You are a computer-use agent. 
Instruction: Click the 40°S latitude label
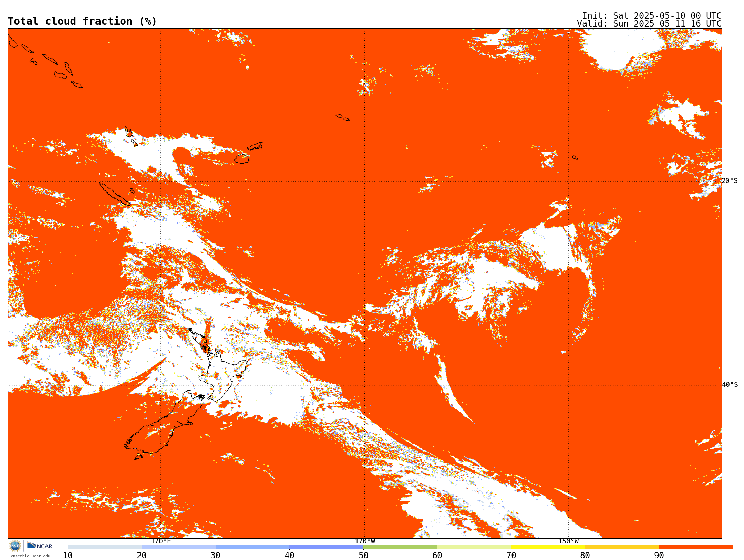[x=730, y=385]
